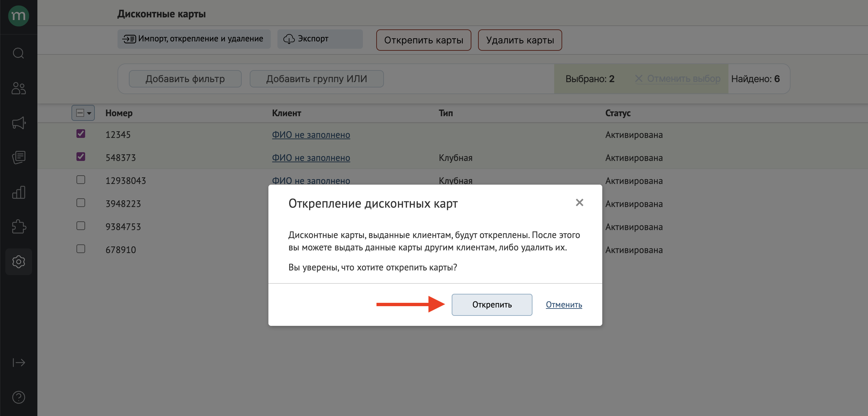The height and width of the screenshot is (416, 868).
Task: Open 'Импорт, открепление и удаление' menu
Action: 193,39
